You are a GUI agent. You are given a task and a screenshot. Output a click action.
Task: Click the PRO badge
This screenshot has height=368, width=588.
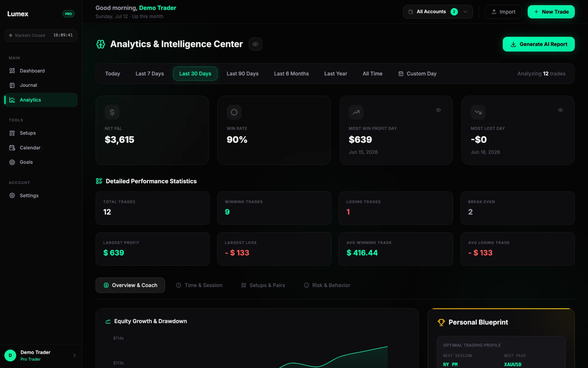[x=69, y=14]
